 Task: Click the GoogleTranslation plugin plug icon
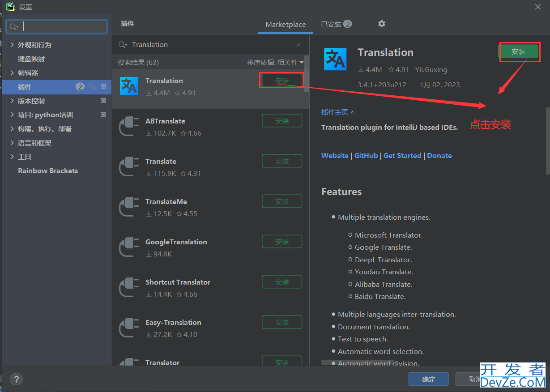(x=129, y=247)
